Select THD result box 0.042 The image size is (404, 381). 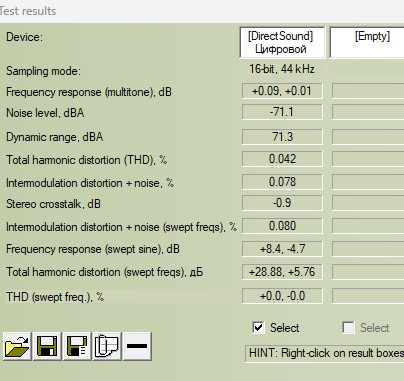(x=282, y=159)
